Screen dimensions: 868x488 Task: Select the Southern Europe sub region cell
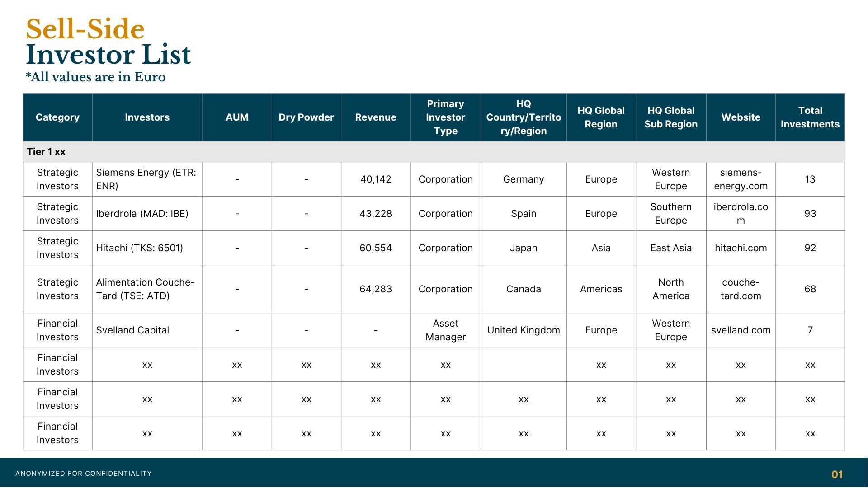671,214
